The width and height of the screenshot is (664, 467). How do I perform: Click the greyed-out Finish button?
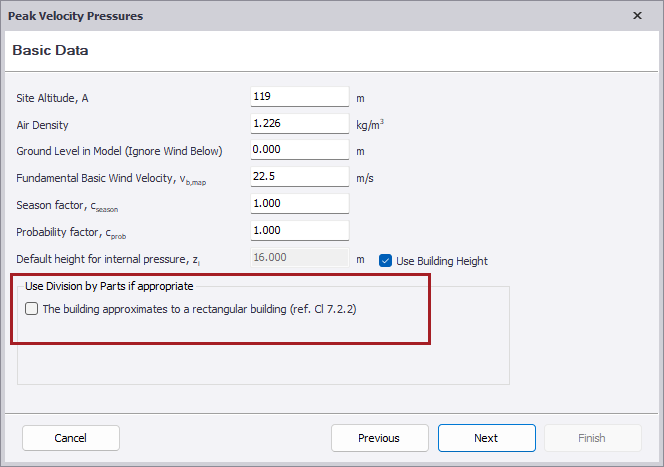[592, 438]
